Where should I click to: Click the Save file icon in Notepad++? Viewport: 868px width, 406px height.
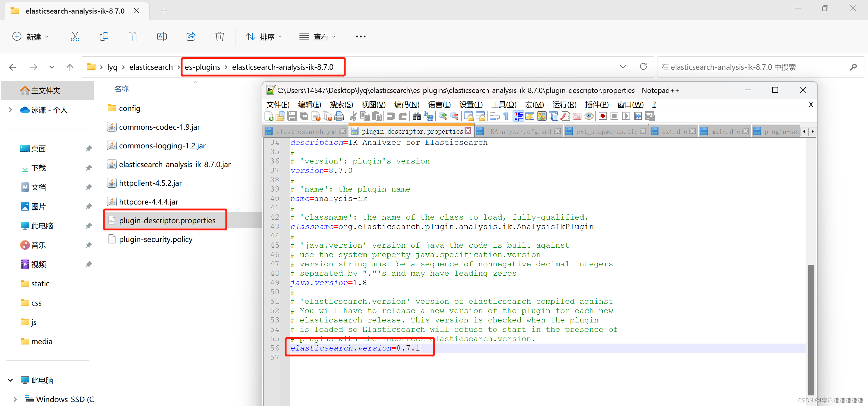tap(292, 116)
